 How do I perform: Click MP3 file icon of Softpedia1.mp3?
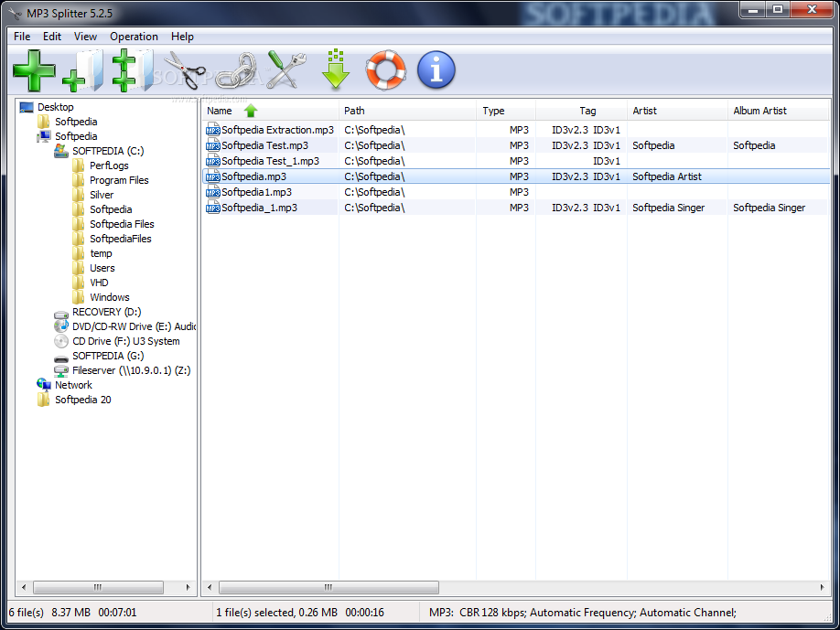[212, 192]
